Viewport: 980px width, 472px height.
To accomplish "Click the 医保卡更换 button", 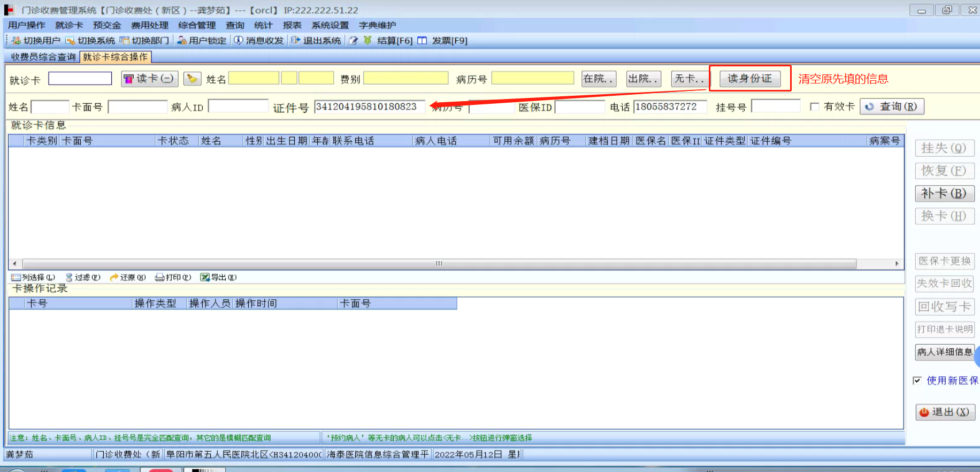I will tap(945, 261).
